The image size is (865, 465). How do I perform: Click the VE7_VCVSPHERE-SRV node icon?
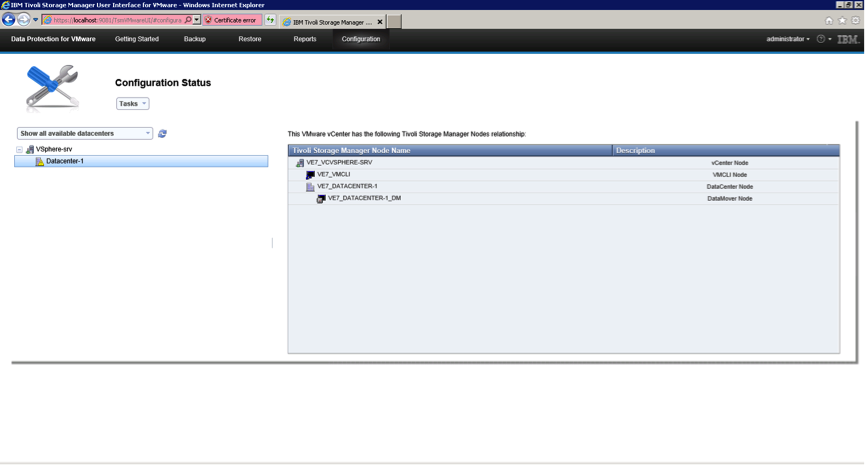coord(300,163)
